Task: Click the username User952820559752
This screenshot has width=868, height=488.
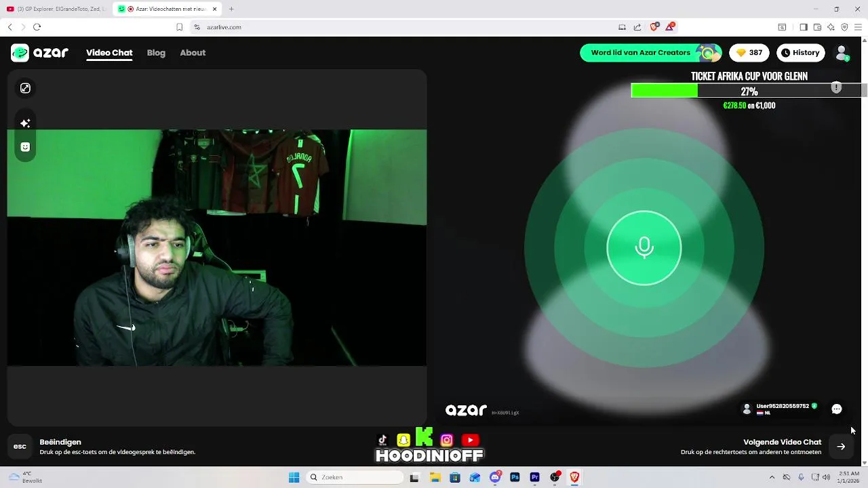Action: pos(783,406)
